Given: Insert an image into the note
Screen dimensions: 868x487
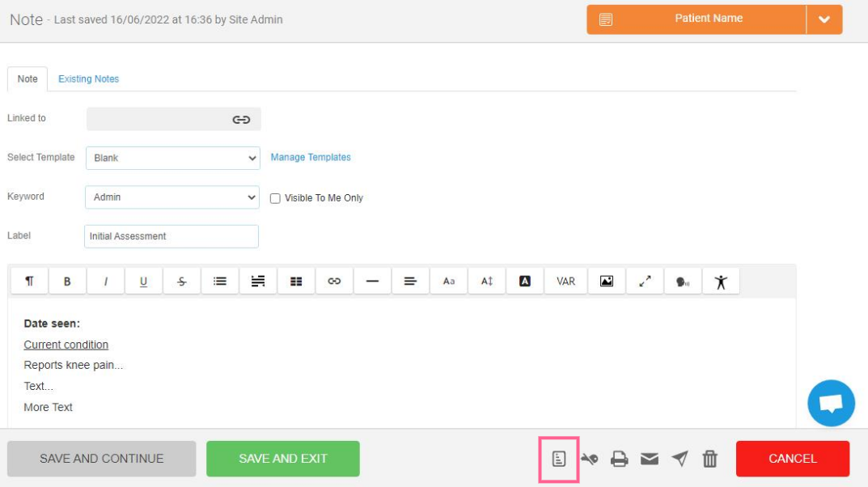Looking at the screenshot, I should (606, 282).
